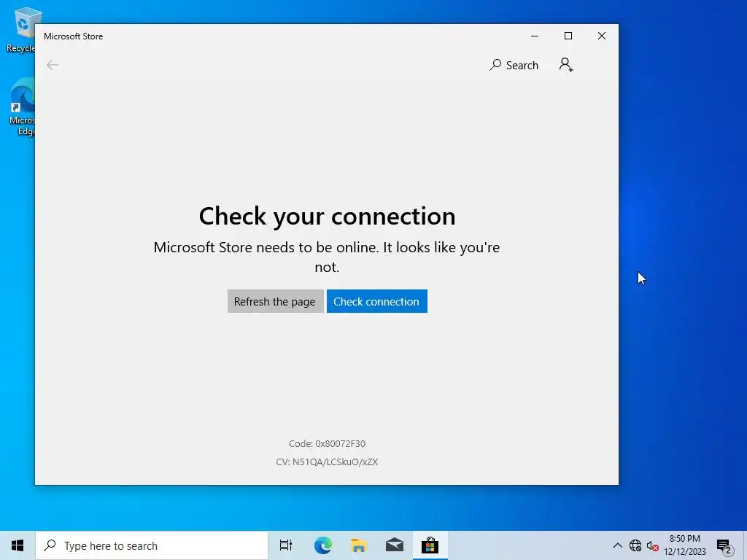Open the clock showing 8:50 PM
The height and width of the screenshot is (560, 747).
pyautogui.click(x=685, y=545)
